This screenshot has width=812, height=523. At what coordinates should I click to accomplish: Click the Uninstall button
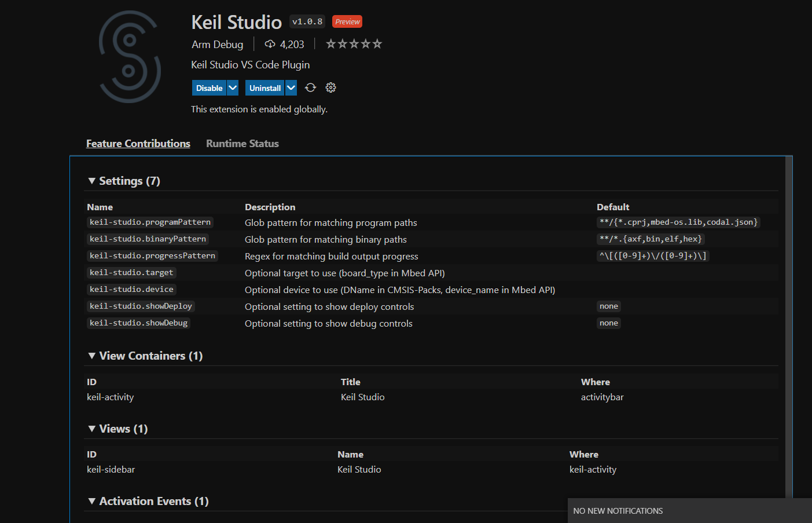pos(265,88)
